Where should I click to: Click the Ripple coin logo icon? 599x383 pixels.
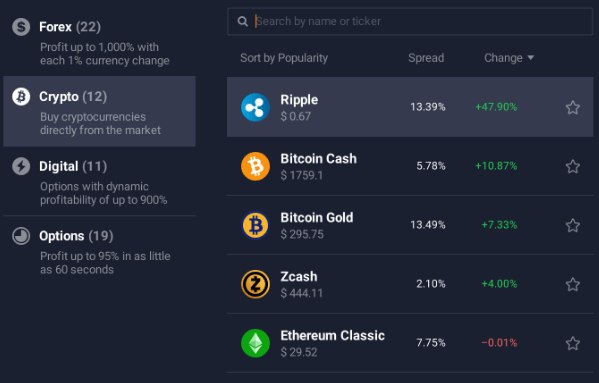tap(255, 107)
